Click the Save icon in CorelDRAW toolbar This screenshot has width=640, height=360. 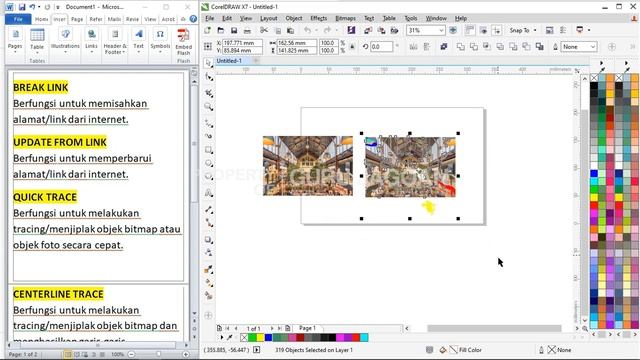point(234,31)
